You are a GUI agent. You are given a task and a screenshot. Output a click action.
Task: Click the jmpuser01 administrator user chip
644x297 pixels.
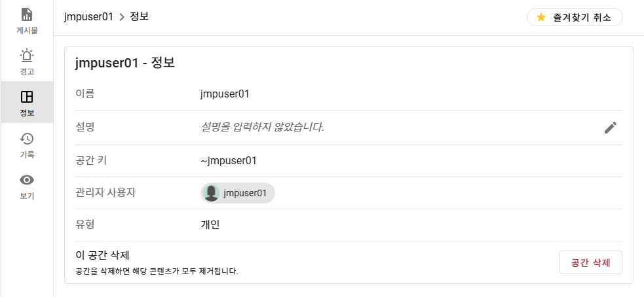click(x=244, y=193)
